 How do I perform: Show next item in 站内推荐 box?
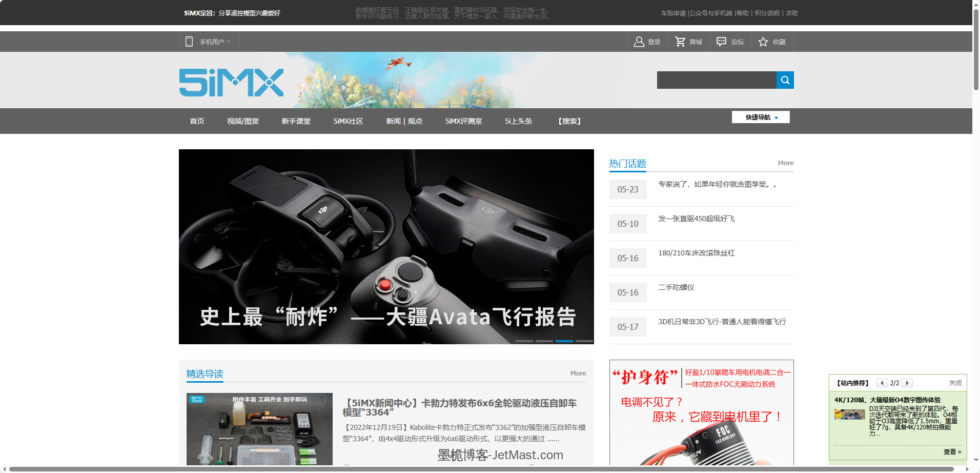[x=907, y=383]
